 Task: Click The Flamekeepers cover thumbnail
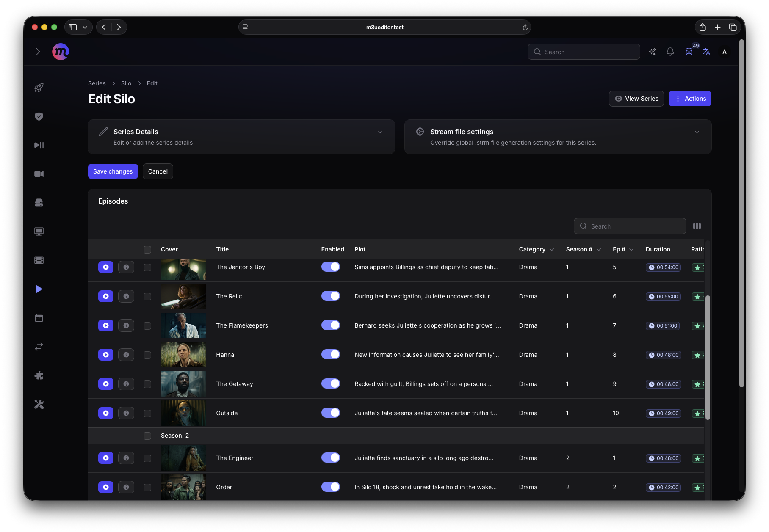pyautogui.click(x=183, y=325)
